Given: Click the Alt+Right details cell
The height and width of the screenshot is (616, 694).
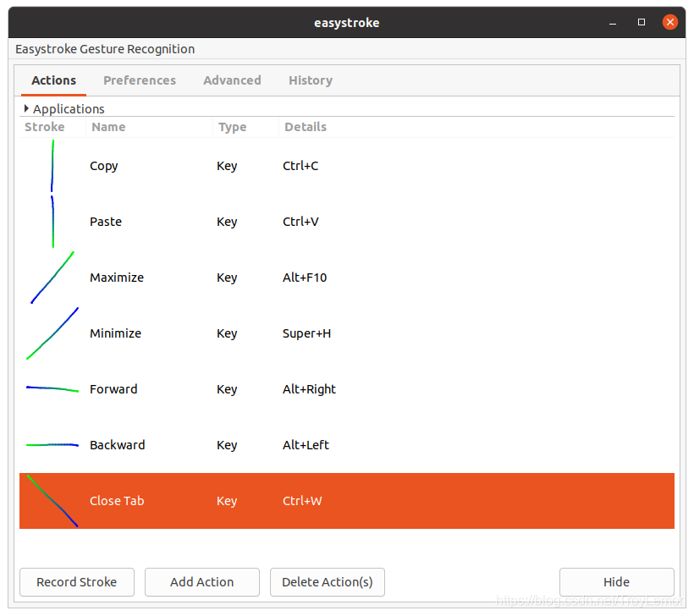Looking at the screenshot, I should (x=309, y=389).
